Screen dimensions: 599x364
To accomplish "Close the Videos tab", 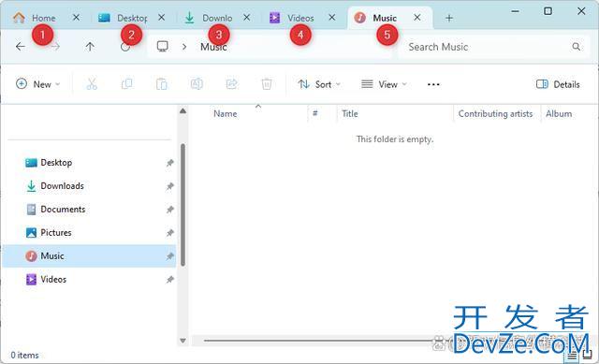I will [x=332, y=18].
